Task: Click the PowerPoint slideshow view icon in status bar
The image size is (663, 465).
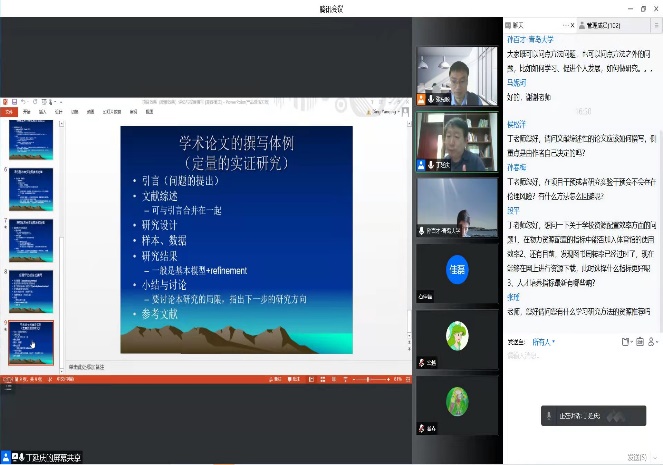Action: (344, 380)
